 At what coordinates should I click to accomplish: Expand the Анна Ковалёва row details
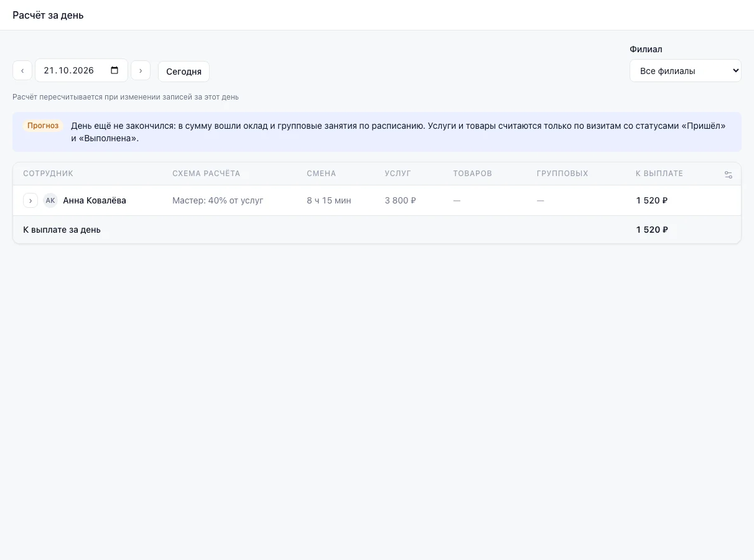point(30,200)
